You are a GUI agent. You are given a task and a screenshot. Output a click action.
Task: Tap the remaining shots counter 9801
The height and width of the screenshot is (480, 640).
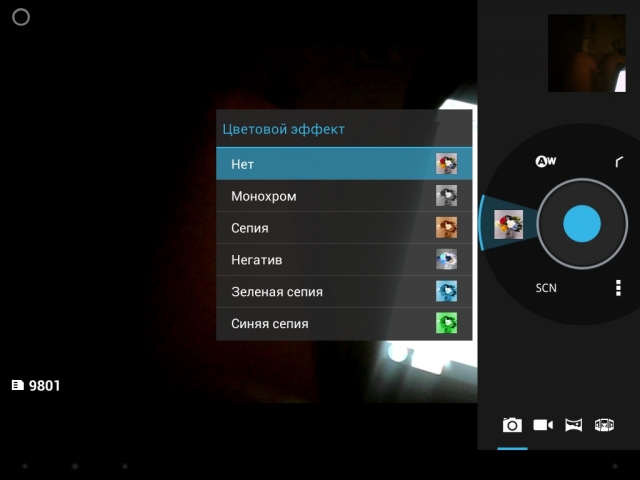pos(36,385)
